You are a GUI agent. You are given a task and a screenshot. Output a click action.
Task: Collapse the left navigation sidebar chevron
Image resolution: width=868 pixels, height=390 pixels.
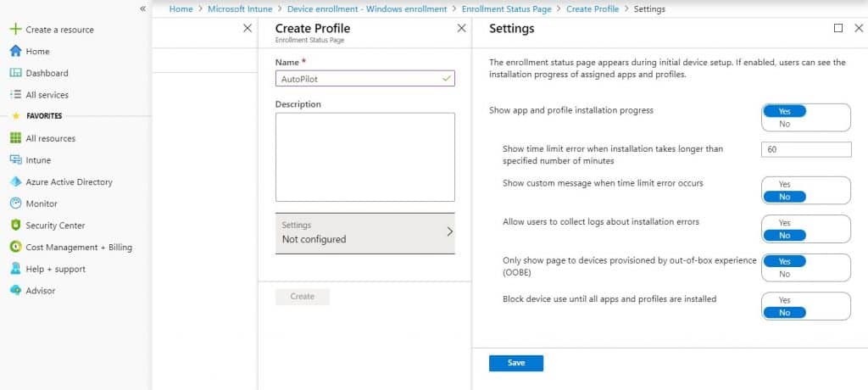(142, 8)
